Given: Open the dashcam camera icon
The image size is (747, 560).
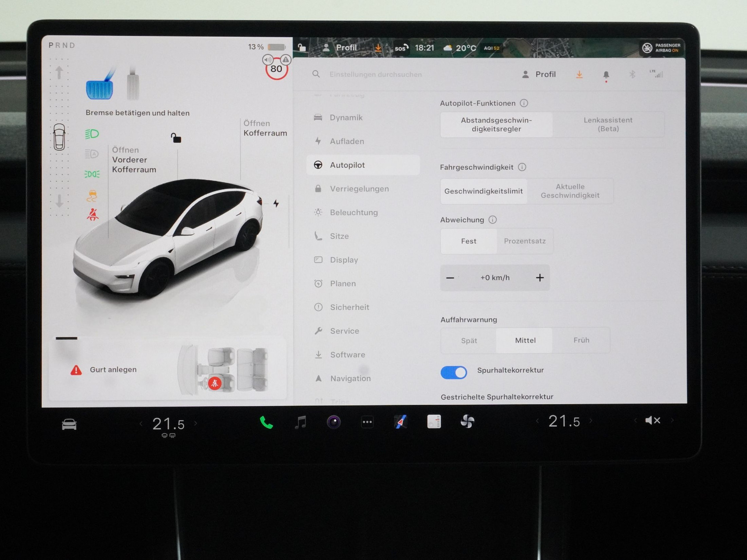Looking at the screenshot, I should point(334,423).
